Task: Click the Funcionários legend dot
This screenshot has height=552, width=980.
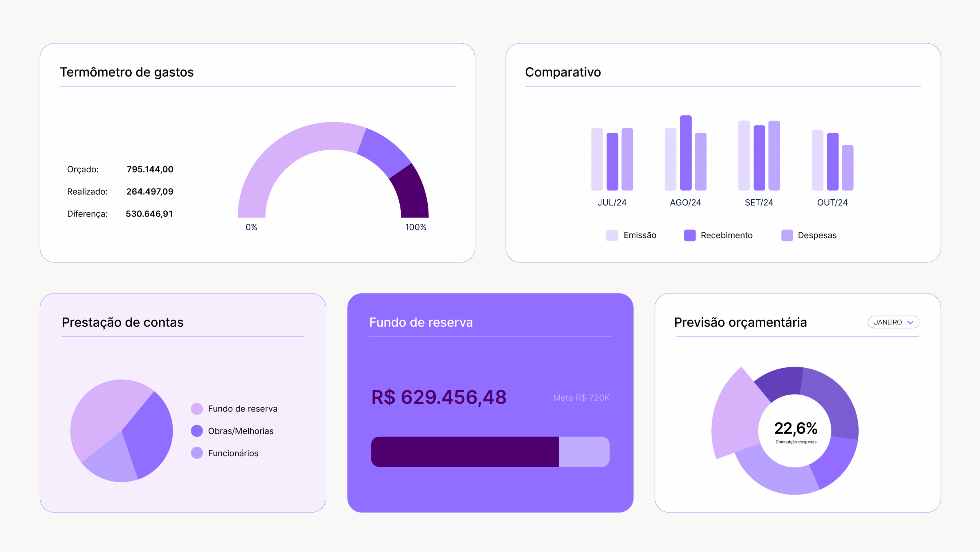Action: pyautogui.click(x=197, y=453)
